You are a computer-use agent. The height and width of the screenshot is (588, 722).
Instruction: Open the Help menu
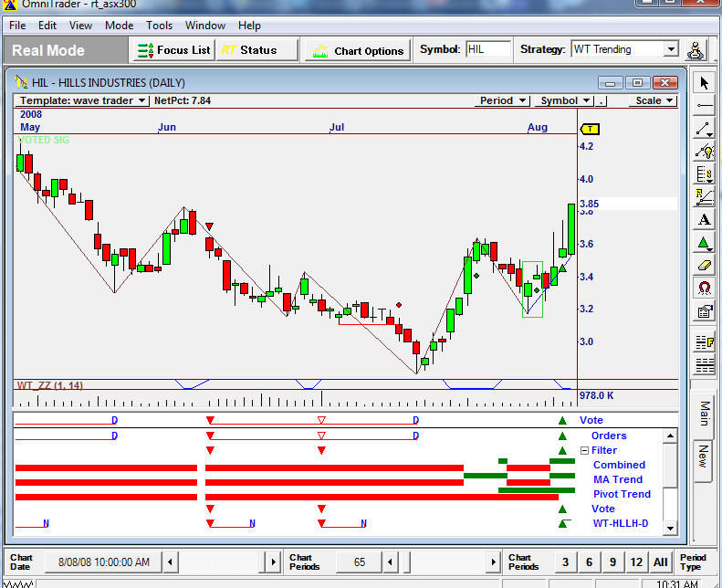[x=249, y=26]
